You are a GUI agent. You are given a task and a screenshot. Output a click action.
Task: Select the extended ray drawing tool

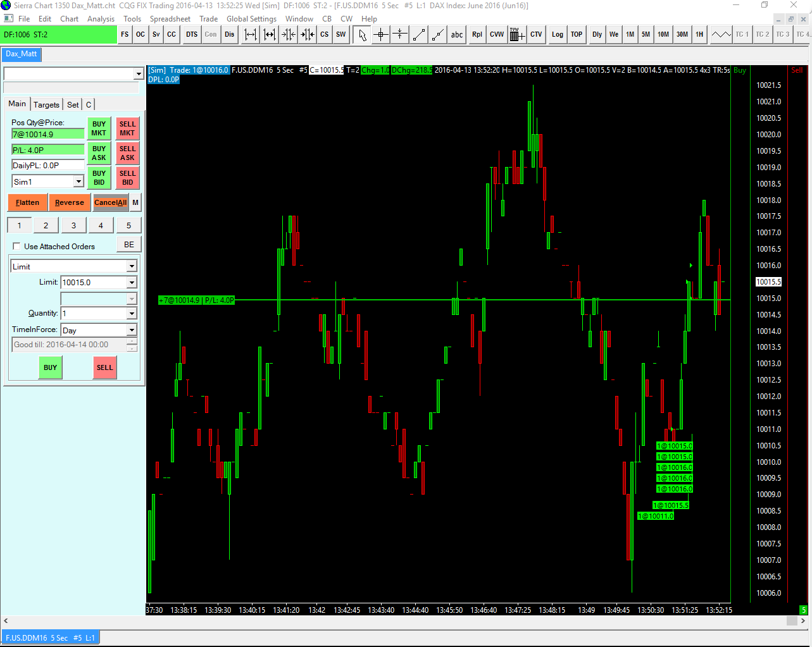tap(438, 35)
